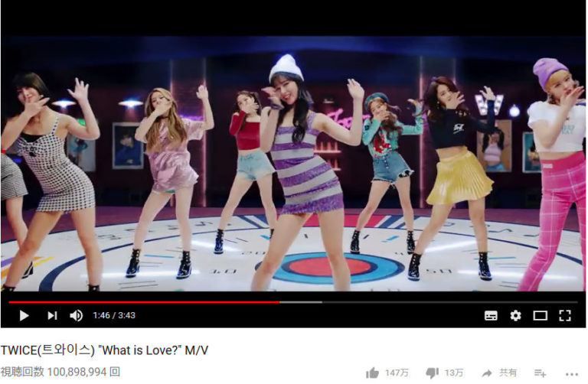Screen dimensions: 588x384
Task: Dislike the video with thumbs down
Action: pos(433,373)
